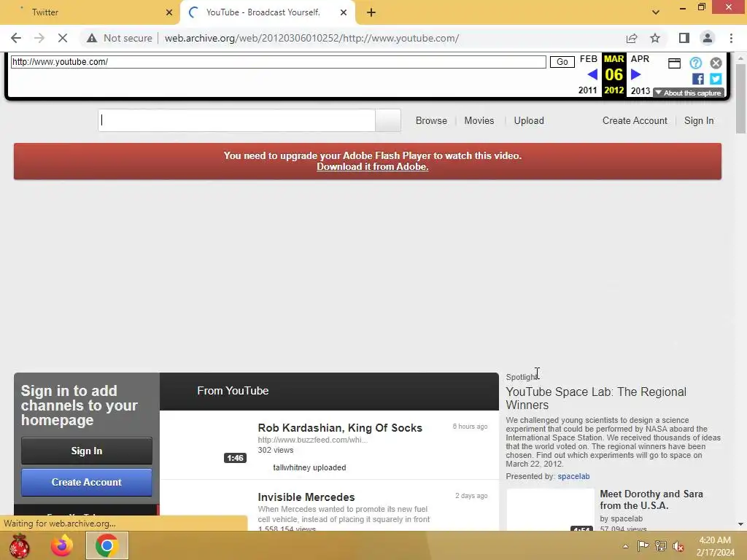Click Download it from Adobe link
Viewport: 747px width, 560px height.
[373, 167]
